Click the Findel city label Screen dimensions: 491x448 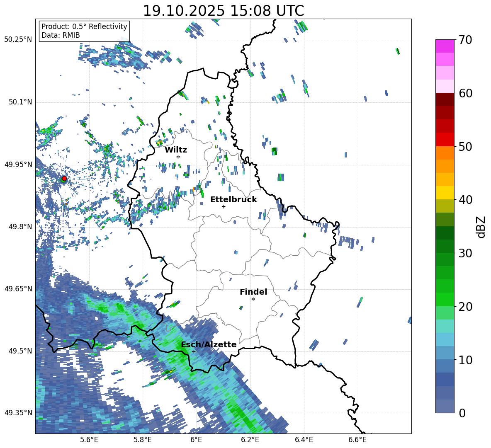tap(253, 292)
